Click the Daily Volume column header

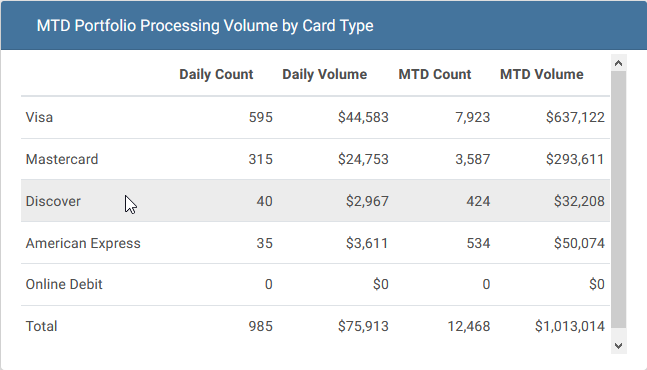(325, 74)
